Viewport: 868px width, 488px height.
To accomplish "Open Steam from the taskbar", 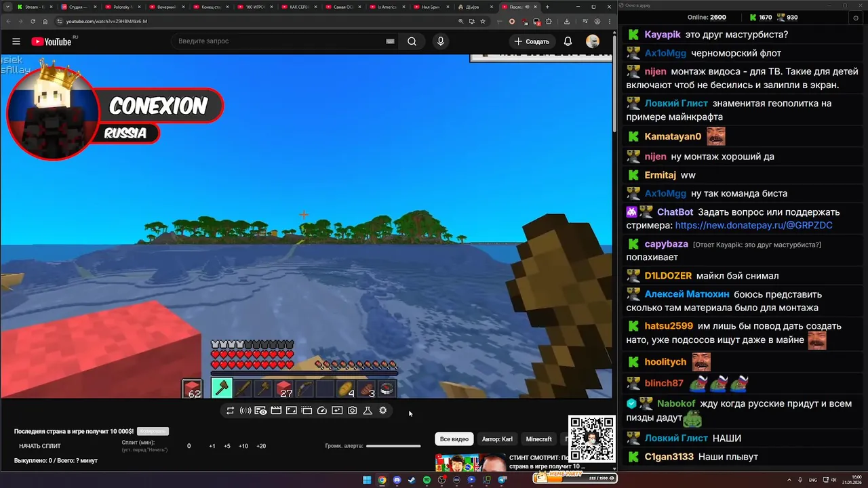I will click(412, 480).
